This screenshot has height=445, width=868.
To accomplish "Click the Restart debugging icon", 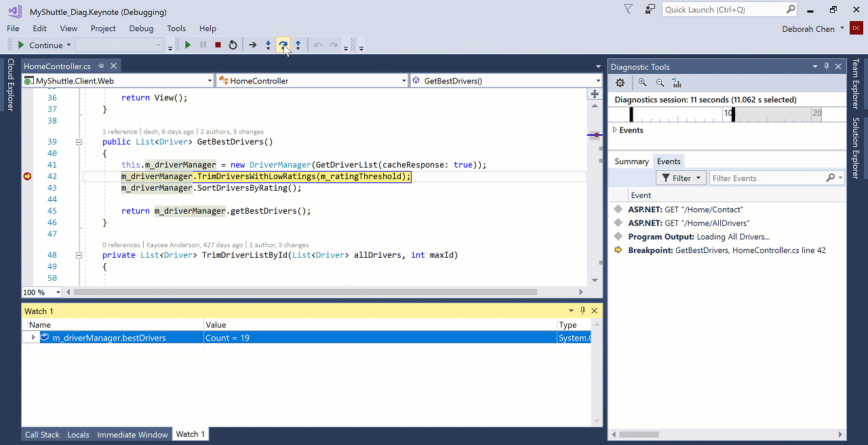I will tap(233, 45).
